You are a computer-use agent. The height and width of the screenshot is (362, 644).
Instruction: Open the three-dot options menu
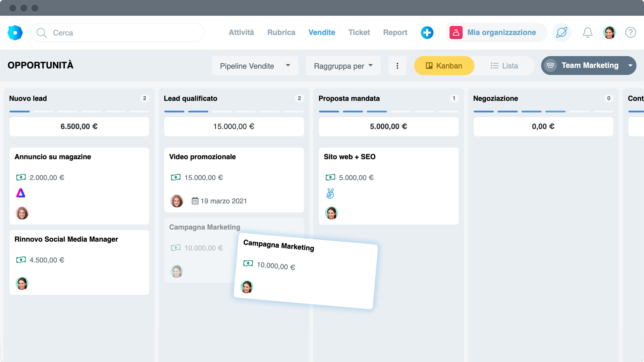click(397, 66)
